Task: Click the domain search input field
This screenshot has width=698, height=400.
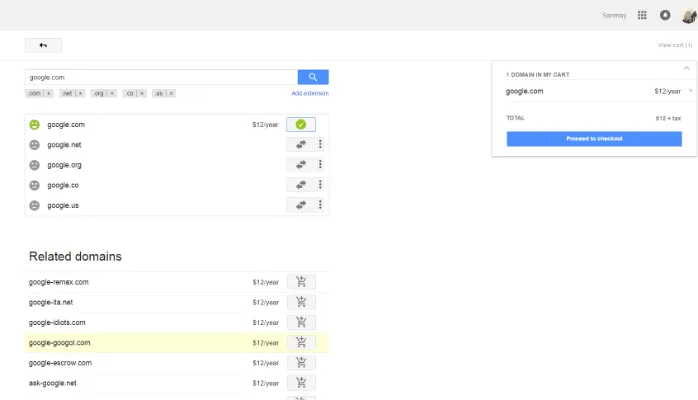Action: pos(160,77)
